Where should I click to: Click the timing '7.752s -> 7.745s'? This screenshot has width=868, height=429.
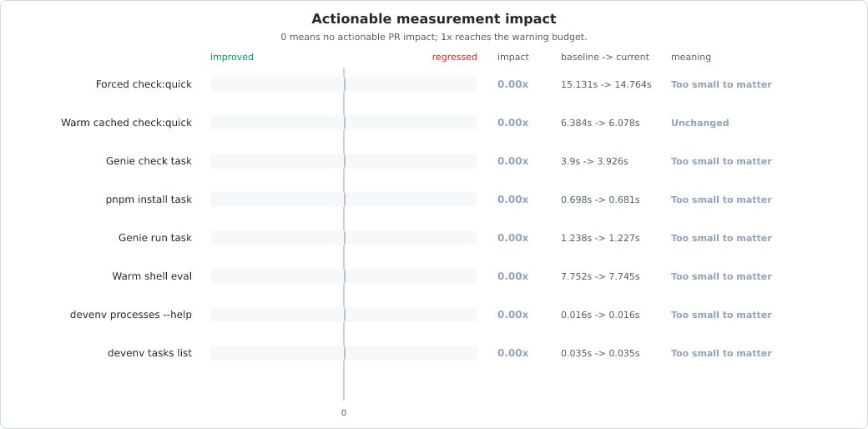coord(600,276)
